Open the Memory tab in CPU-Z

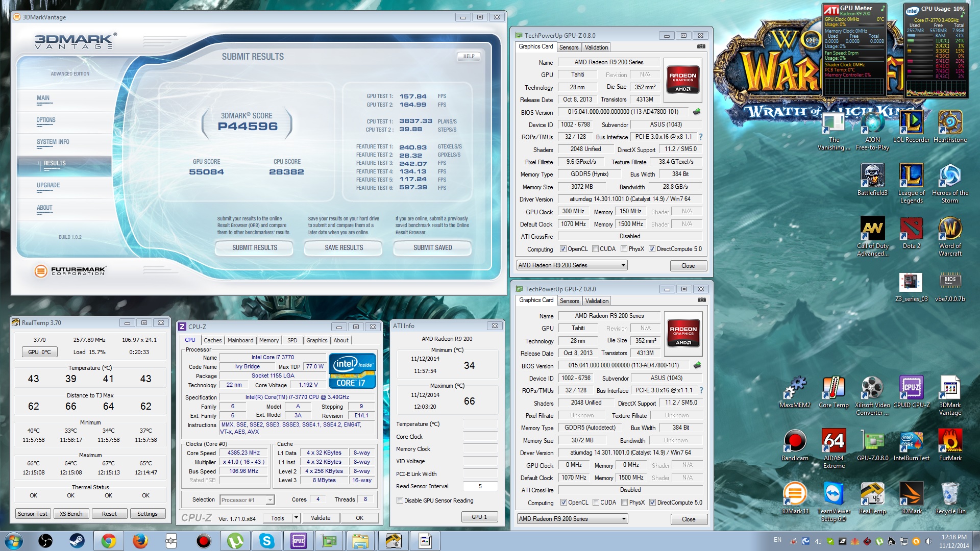coord(269,340)
